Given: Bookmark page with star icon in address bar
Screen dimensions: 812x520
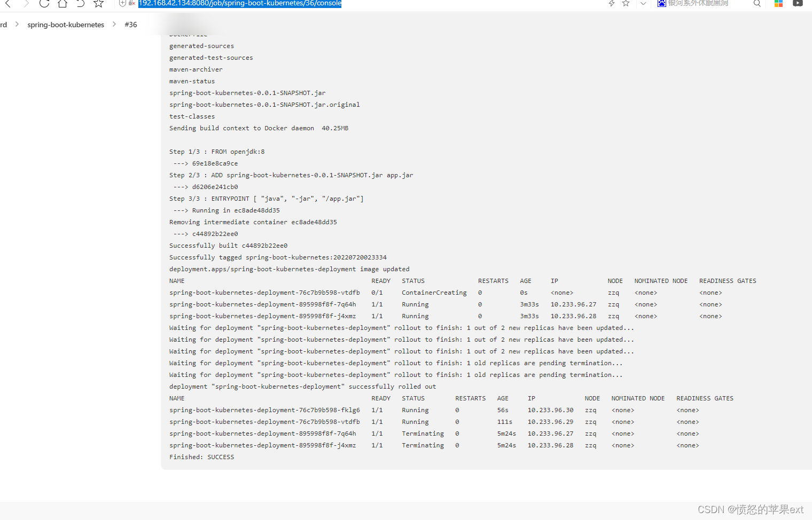Looking at the screenshot, I should coord(626,3).
